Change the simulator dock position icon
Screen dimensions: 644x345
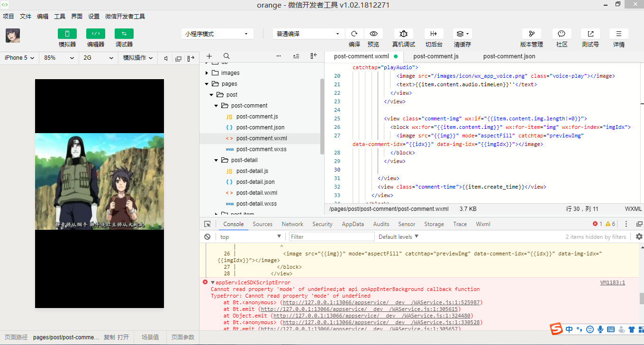click(190, 58)
